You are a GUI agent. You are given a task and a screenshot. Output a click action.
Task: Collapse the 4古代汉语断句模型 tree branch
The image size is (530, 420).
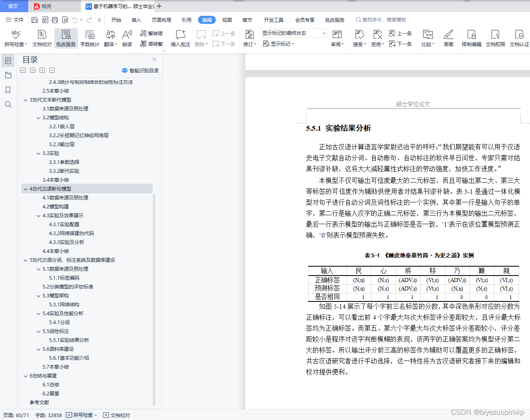pyautogui.click(x=26, y=189)
